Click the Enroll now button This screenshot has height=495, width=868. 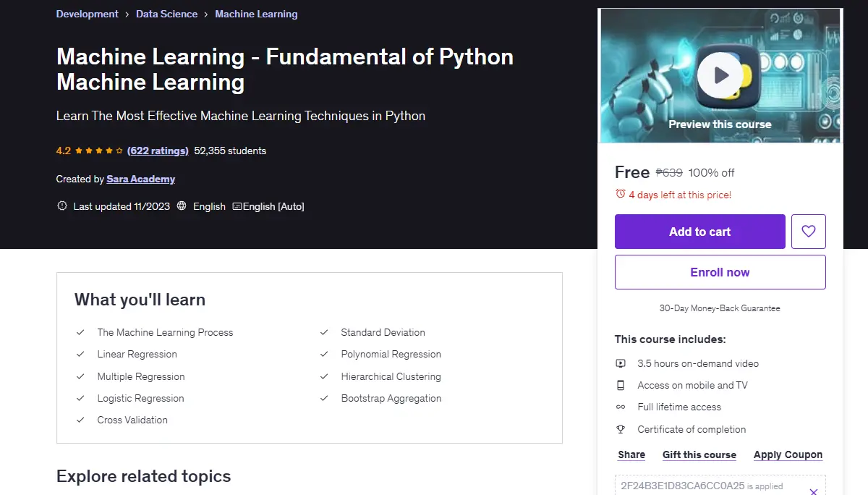(x=720, y=272)
